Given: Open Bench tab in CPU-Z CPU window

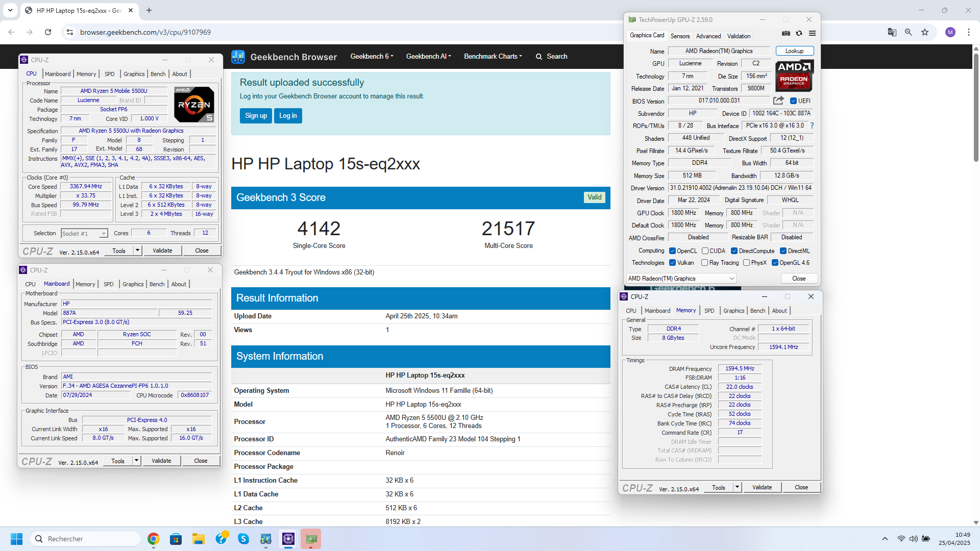Looking at the screenshot, I should point(158,74).
